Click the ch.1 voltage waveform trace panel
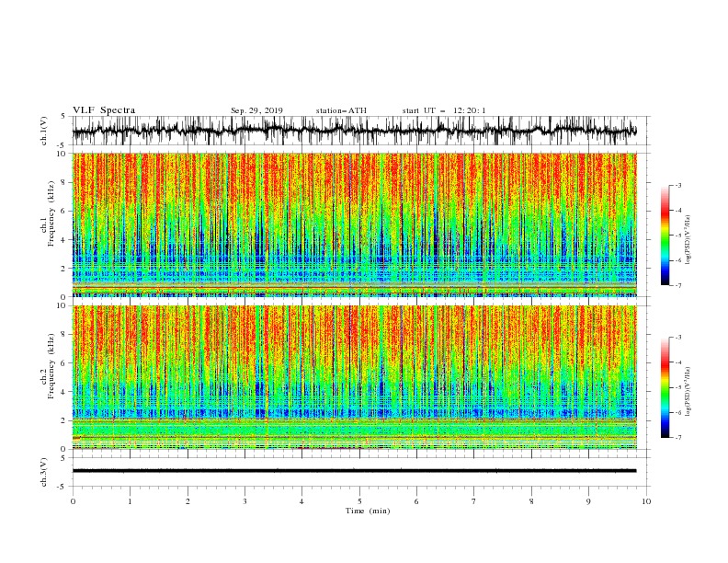 (360, 131)
